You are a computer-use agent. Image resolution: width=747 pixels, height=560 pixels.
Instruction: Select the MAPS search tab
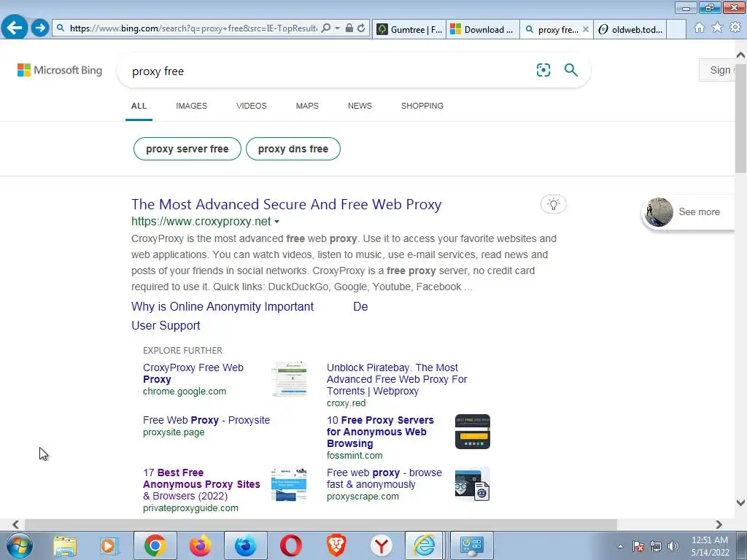(307, 106)
